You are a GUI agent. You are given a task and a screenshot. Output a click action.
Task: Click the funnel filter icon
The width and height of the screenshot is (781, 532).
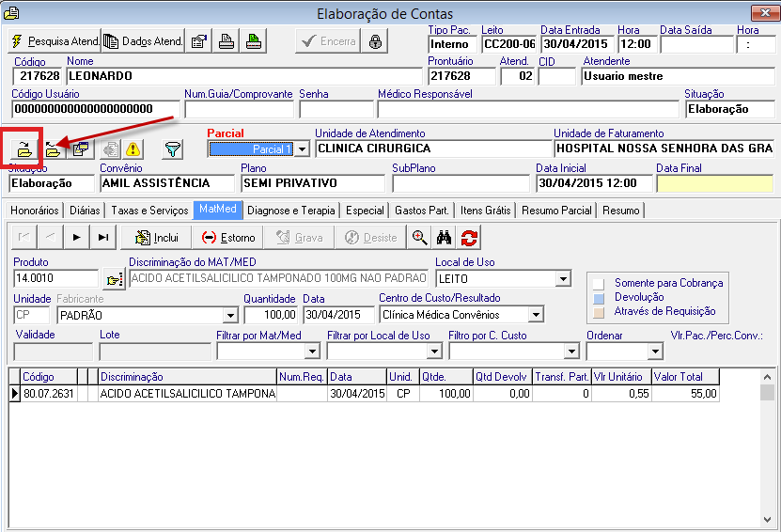(173, 149)
